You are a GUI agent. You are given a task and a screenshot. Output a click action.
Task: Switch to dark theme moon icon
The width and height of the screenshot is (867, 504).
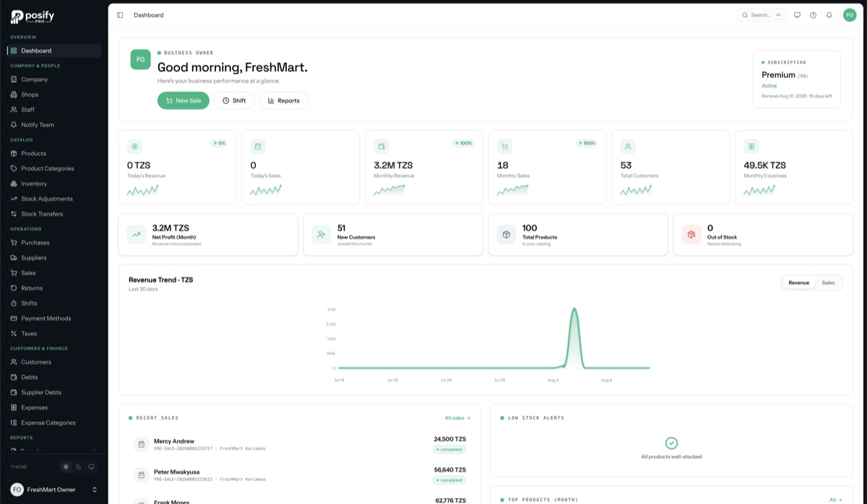(x=78, y=467)
